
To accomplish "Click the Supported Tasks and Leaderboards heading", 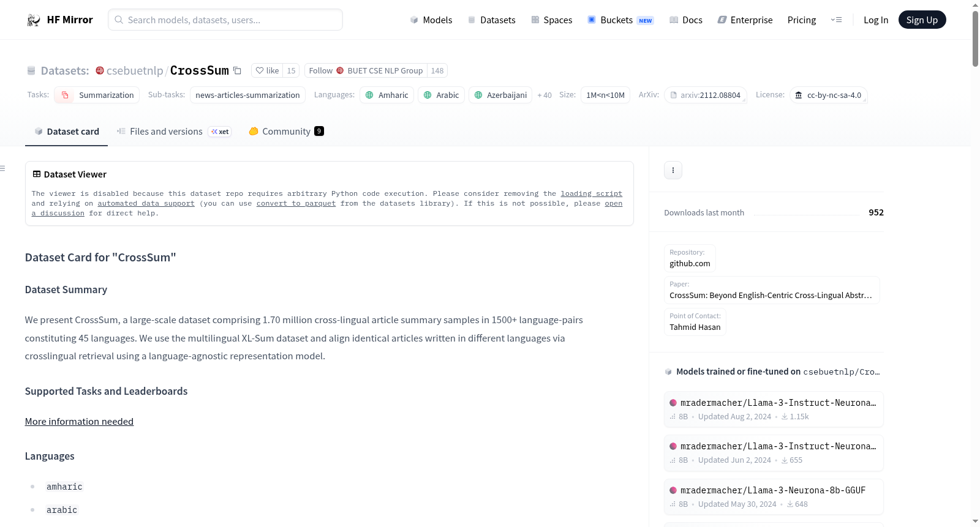I will point(107,391).
